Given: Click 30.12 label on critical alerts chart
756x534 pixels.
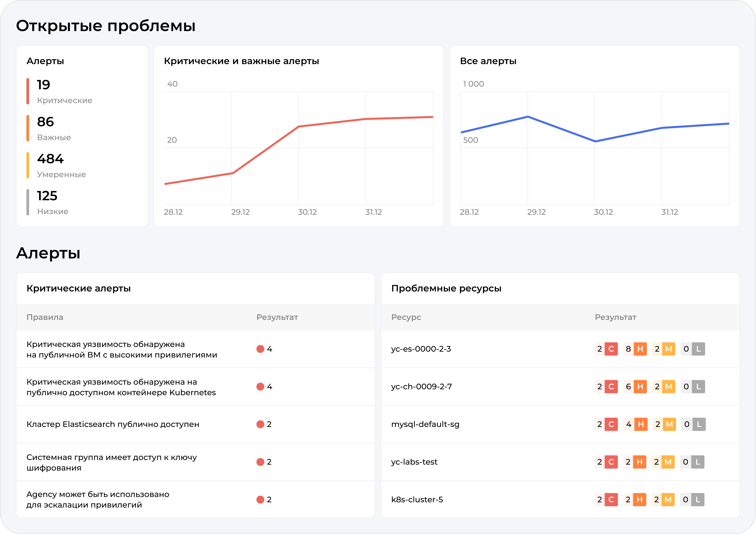Looking at the screenshot, I should (x=307, y=212).
